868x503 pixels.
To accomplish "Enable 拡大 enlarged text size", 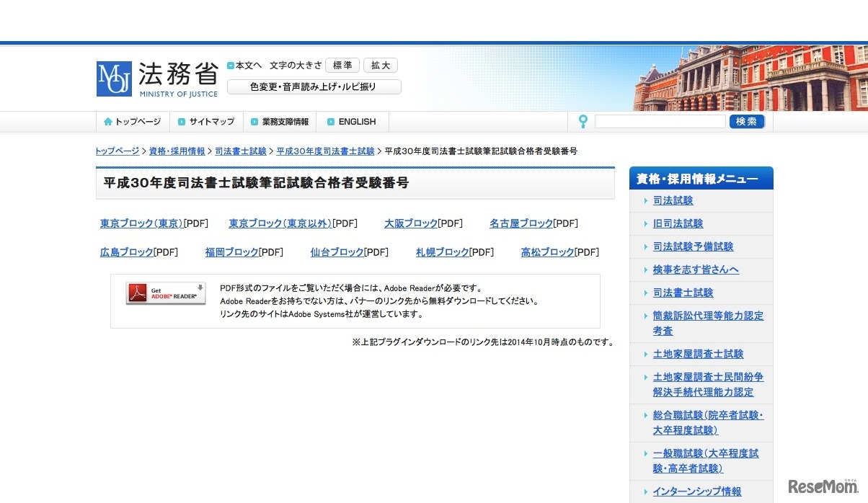I will click(x=380, y=65).
